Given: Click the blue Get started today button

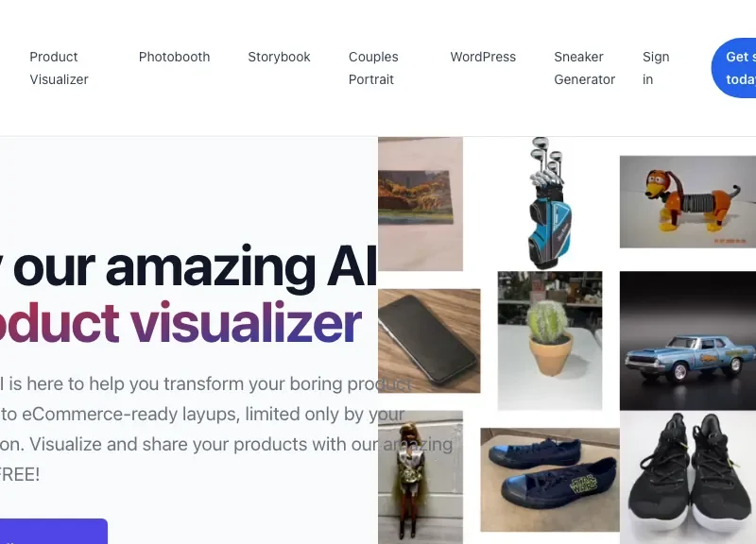Looking at the screenshot, I should tap(734, 68).
